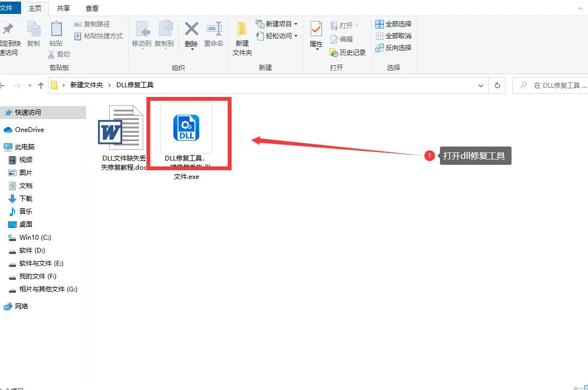Click the 删除 X icon
This screenshot has width=588, height=390.
click(x=191, y=29)
